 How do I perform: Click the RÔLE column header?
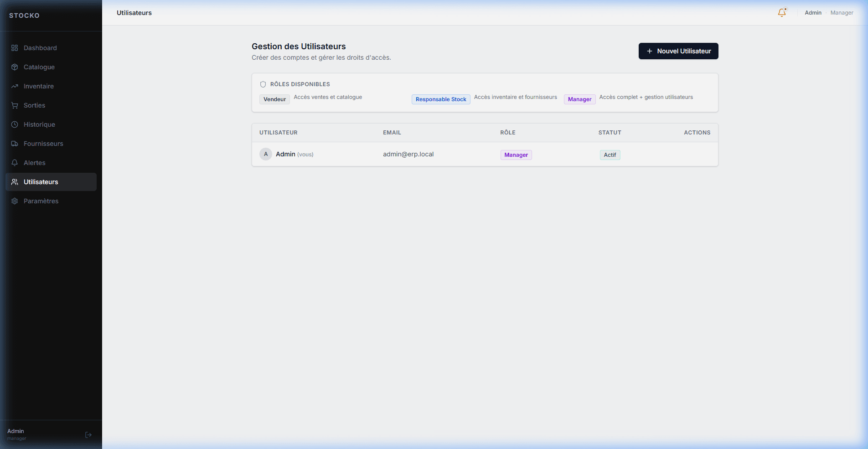click(508, 133)
